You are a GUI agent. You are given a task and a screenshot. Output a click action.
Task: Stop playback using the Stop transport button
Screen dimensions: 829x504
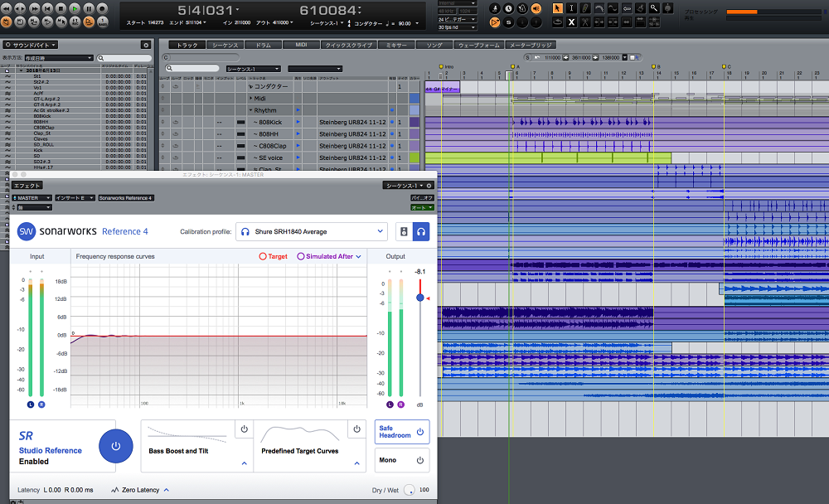coord(61,8)
